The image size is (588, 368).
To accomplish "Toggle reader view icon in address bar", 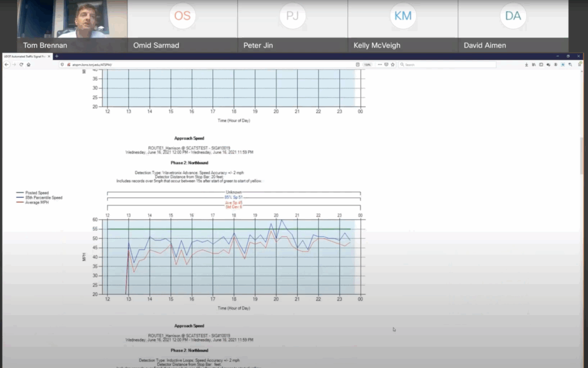I will [x=357, y=64].
